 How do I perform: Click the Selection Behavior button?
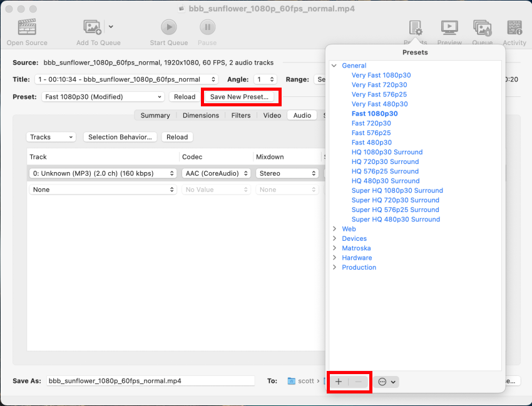point(120,137)
